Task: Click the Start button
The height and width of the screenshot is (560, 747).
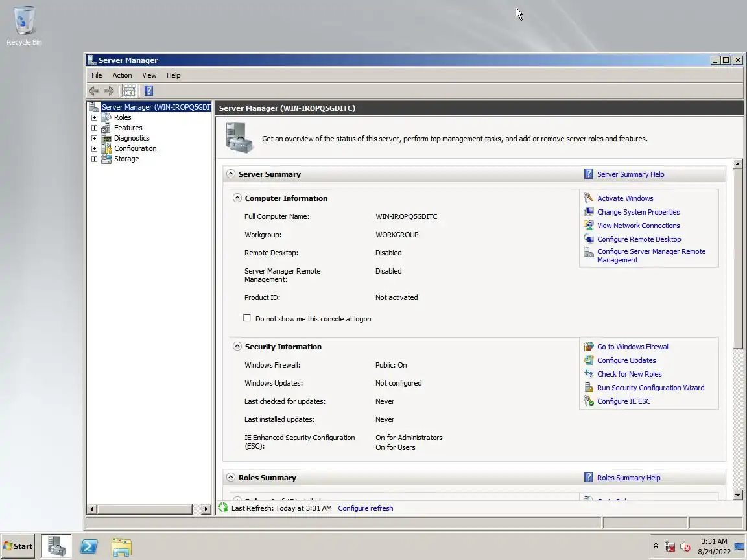Action: pyautogui.click(x=18, y=546)
